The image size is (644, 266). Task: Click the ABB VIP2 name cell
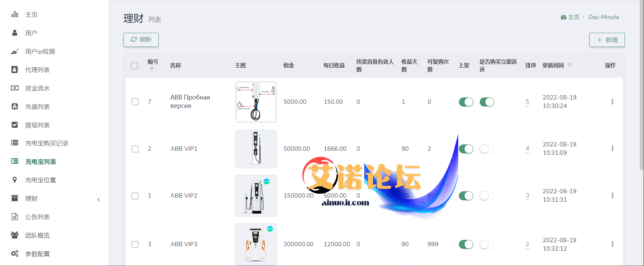pos(184,196)
